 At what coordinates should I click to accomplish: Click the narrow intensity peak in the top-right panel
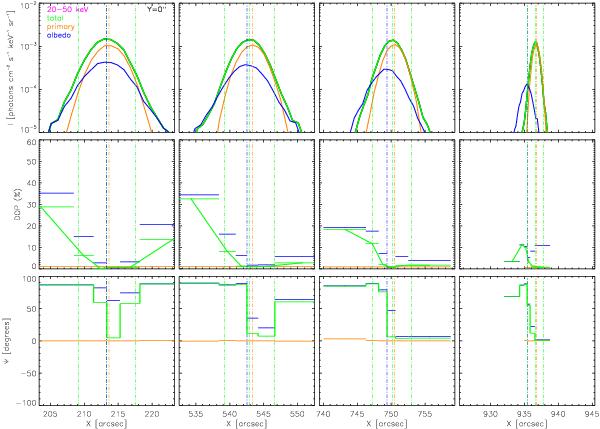[536, 45]
